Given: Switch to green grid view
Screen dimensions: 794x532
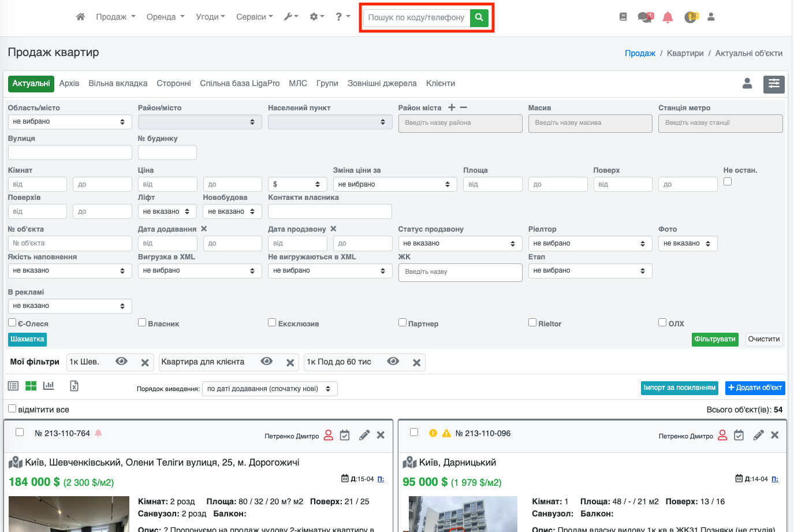Looking at the screenshot, I should pos(31,386).
